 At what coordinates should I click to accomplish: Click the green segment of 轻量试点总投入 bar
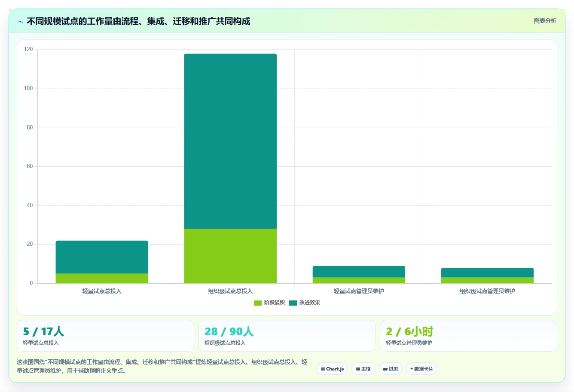[x=102, y=279]
